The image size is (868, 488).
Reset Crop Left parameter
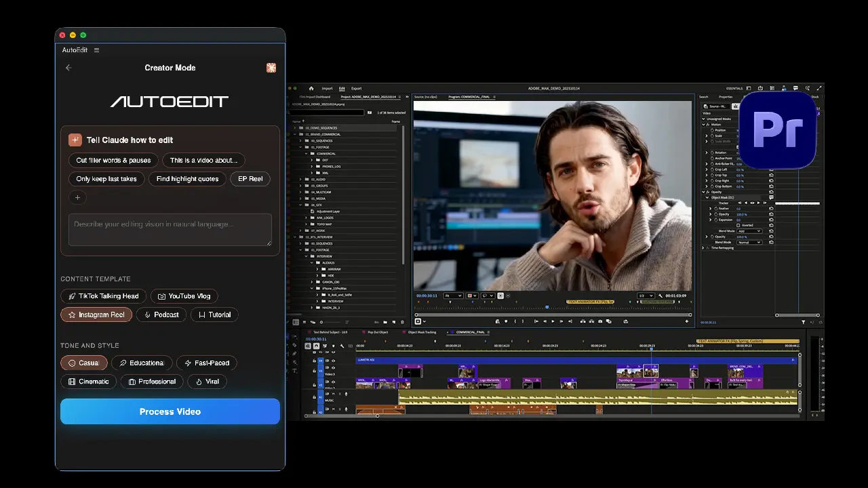pos(771,169)
